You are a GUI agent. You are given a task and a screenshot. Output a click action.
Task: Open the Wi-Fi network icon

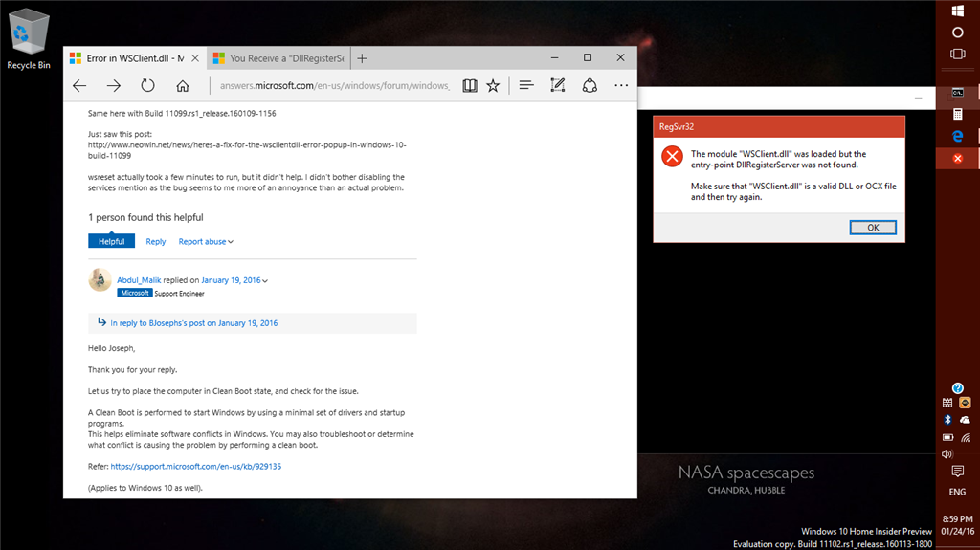coord(966,437)
